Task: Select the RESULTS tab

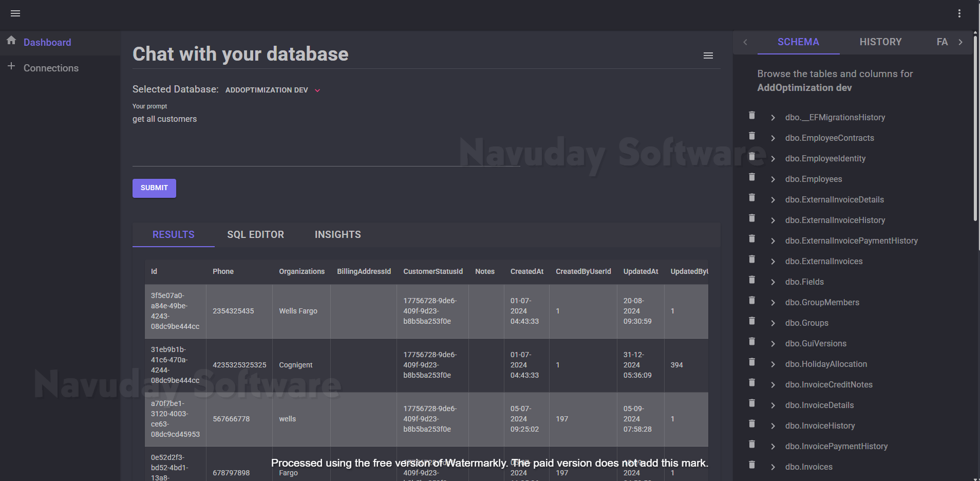Action: tap(173, 235)
